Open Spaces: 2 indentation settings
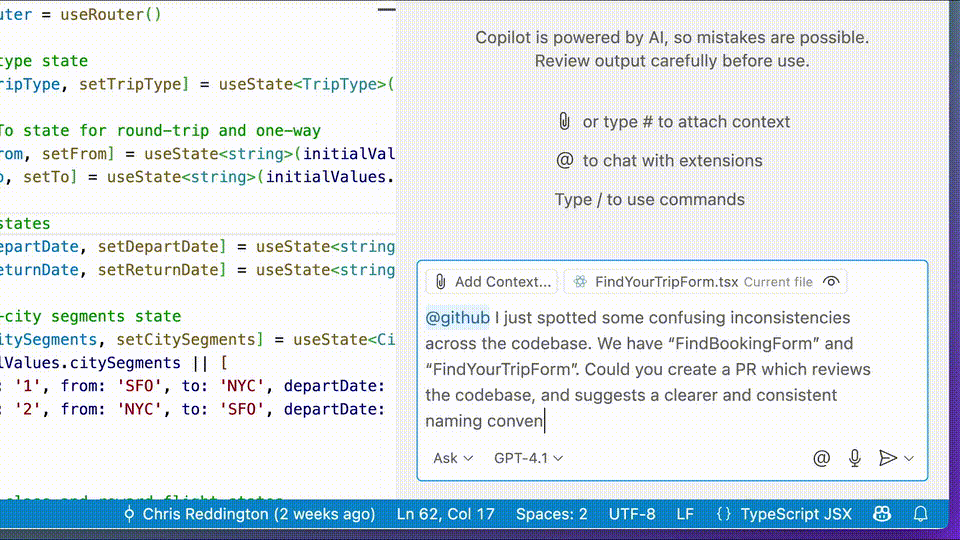The image size is (960, 540). (x=551, y=514)
